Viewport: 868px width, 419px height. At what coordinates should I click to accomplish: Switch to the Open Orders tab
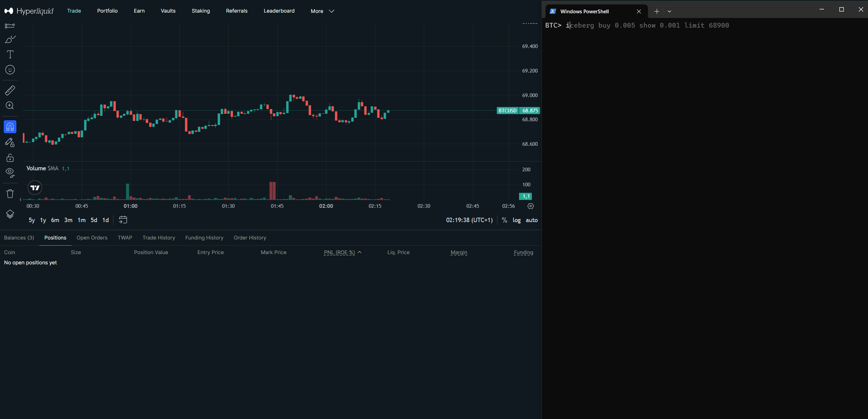pyautogui.click(x=92, y=237)
